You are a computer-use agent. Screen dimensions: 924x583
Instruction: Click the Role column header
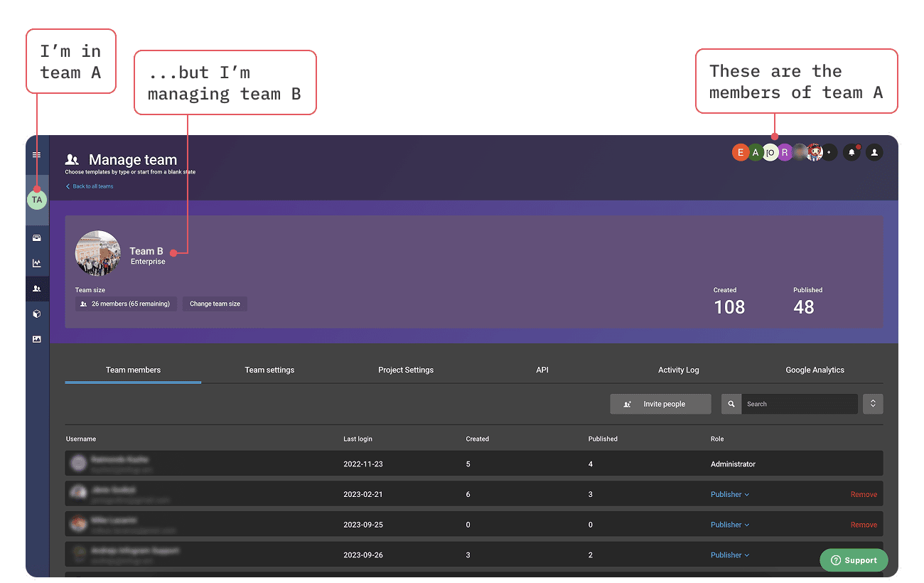click(x=717, y=439)
